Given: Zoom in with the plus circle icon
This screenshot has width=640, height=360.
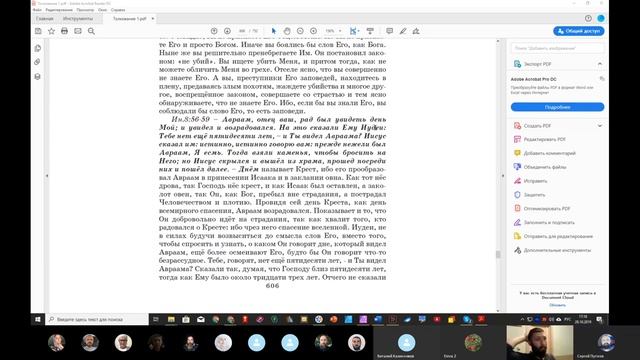Looking at the screenshot, I should coord(313,31).
